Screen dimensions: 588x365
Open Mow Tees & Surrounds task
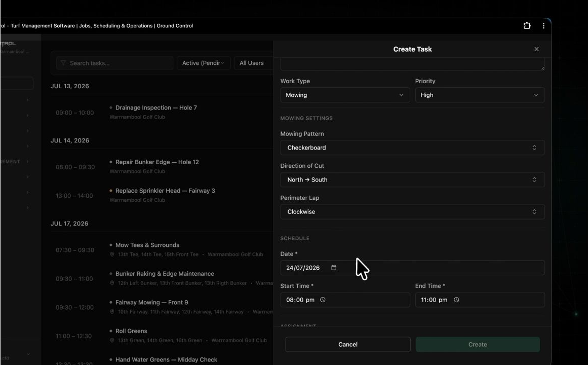(147, 245)
